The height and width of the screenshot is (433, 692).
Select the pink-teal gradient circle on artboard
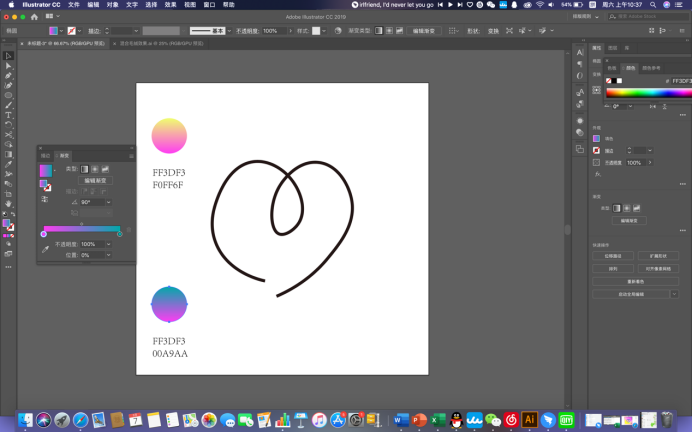click(169, 304)
